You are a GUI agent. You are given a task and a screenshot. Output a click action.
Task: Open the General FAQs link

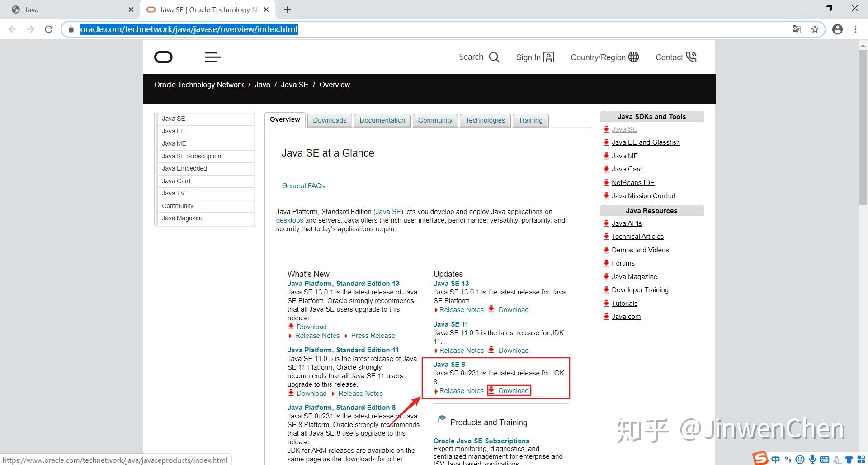coord(303,186)
